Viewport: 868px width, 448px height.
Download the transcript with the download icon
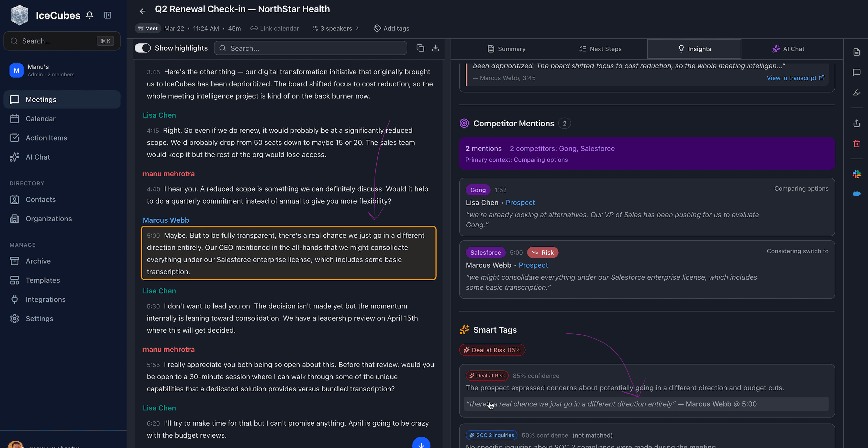[x=435, y=48]
